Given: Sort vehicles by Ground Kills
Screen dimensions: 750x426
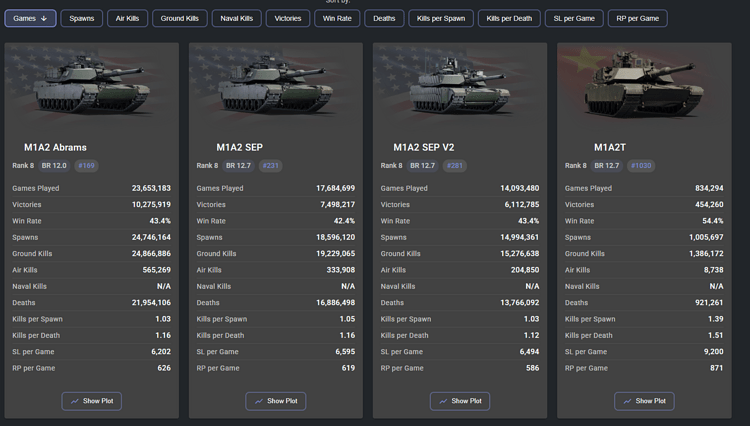Looking at the screenshot, I should (x=180, y=18).
